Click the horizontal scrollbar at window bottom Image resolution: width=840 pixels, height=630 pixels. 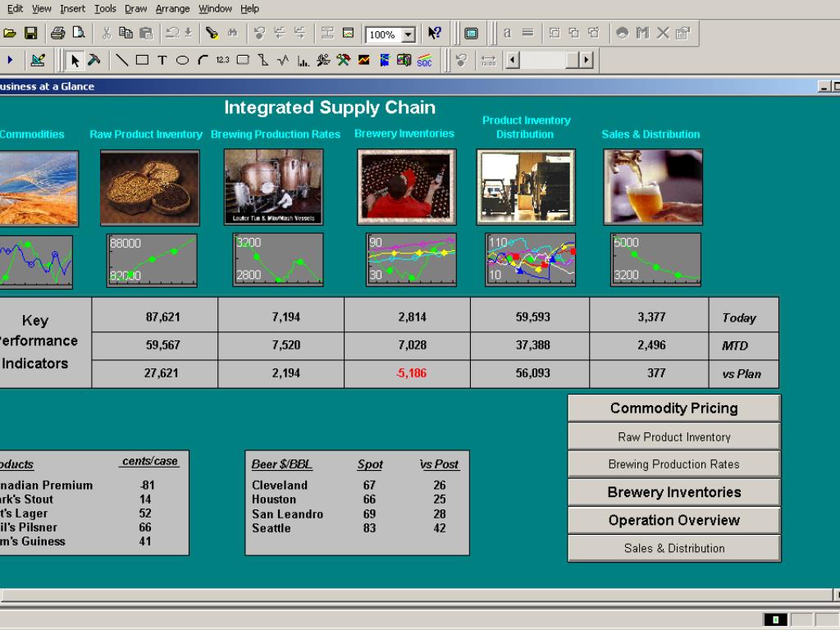[416, 595]
